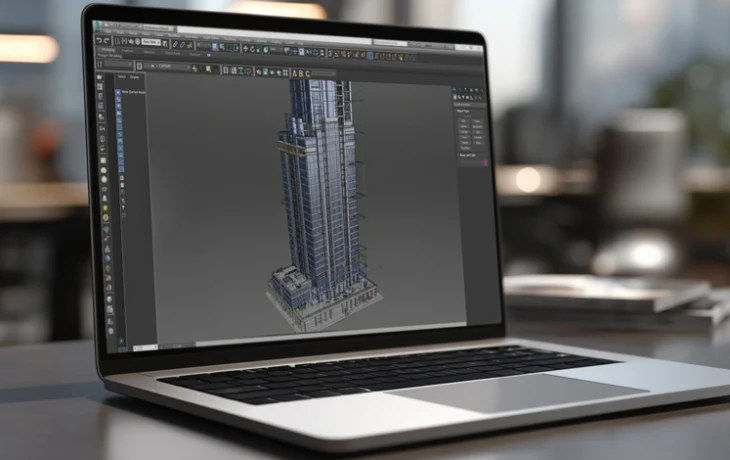Viewport: 730px width, 460px height.
Task: Click the letter C icon in the toolbar
Action: tap(307, 73)
